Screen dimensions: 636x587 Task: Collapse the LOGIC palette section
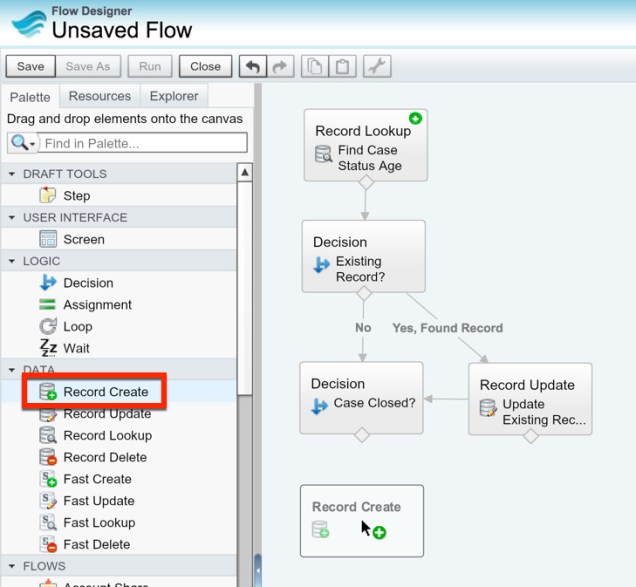click(x=12, y=261)
